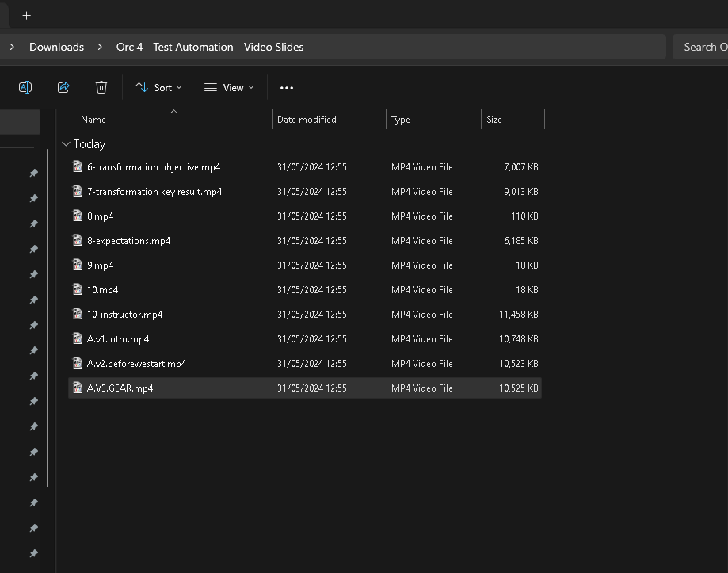Click the 10,525 KB size value

519,388
